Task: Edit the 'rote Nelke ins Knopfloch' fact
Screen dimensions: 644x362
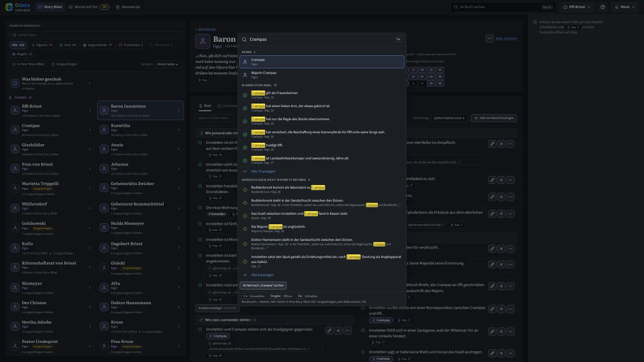Action: (x=492, y=144)
